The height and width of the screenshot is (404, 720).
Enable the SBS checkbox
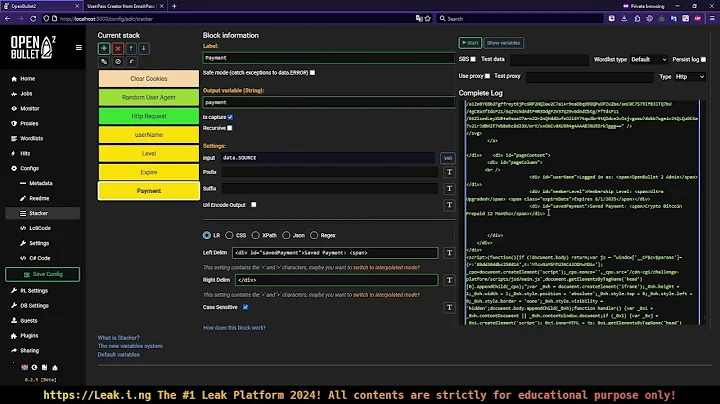click(473, 59)
